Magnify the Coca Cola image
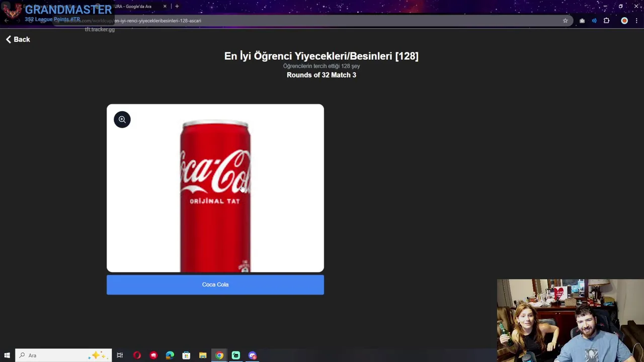Viewport: 644px width, 362px height. [122, 120]
